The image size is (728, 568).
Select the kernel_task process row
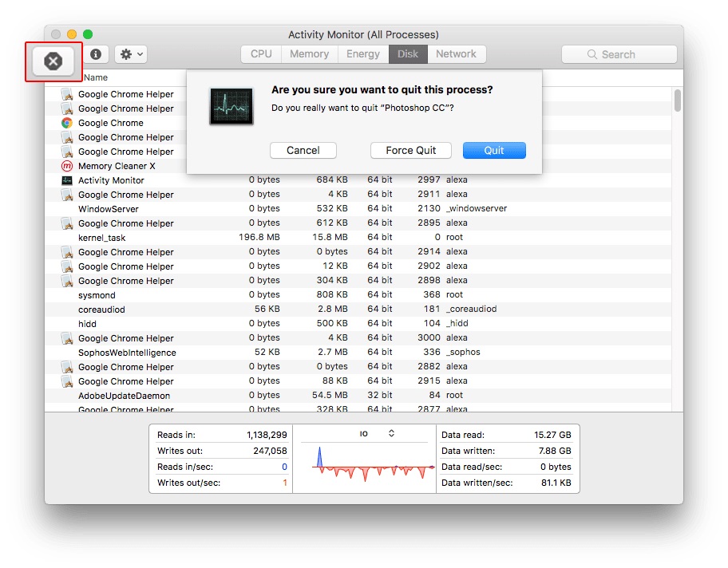tap(358, 238)
